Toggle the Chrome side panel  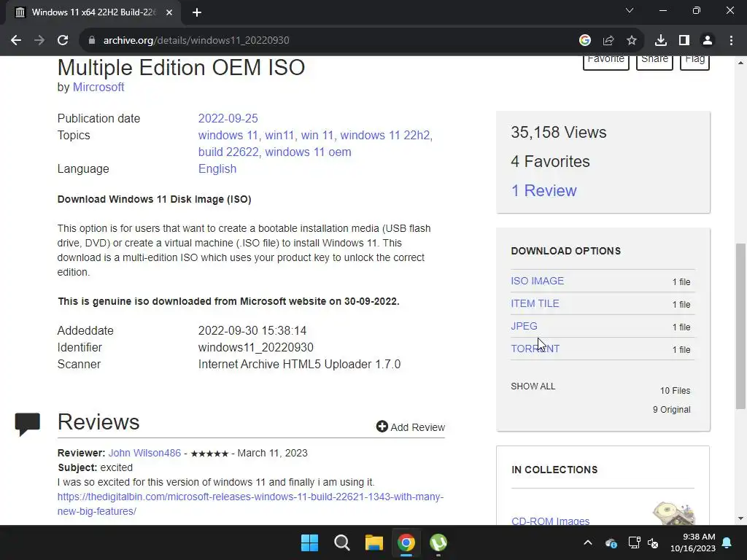tap(684, 40)
